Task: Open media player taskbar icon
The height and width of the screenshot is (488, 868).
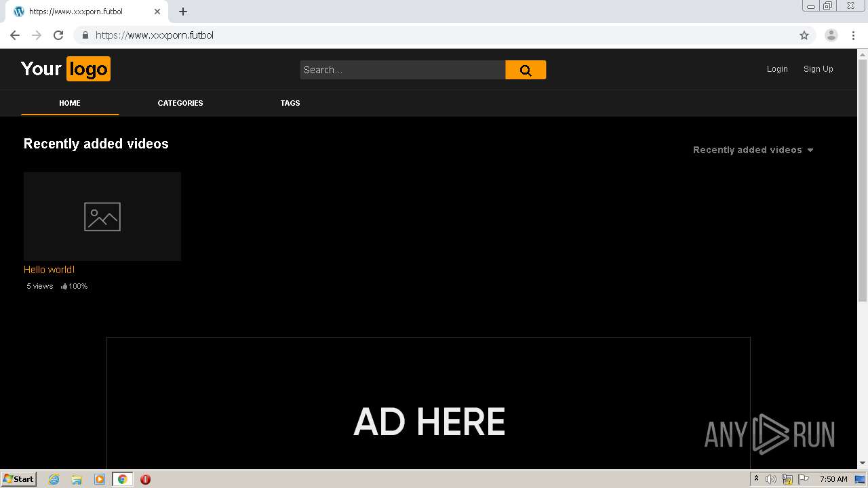Action: pyautogui.click(x=100, y=479)
